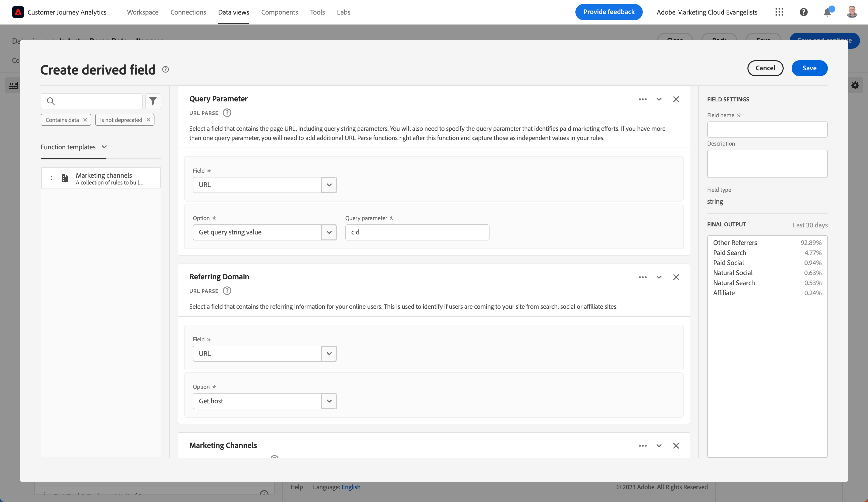This screenshot has width=868, height=502.
Task: Open more options for Referring Domain
Action: click(643, 277)
